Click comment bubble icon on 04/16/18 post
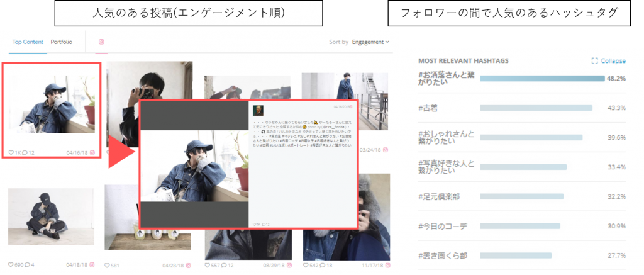The height and width of the screenshot is (275, 644). 25,153
